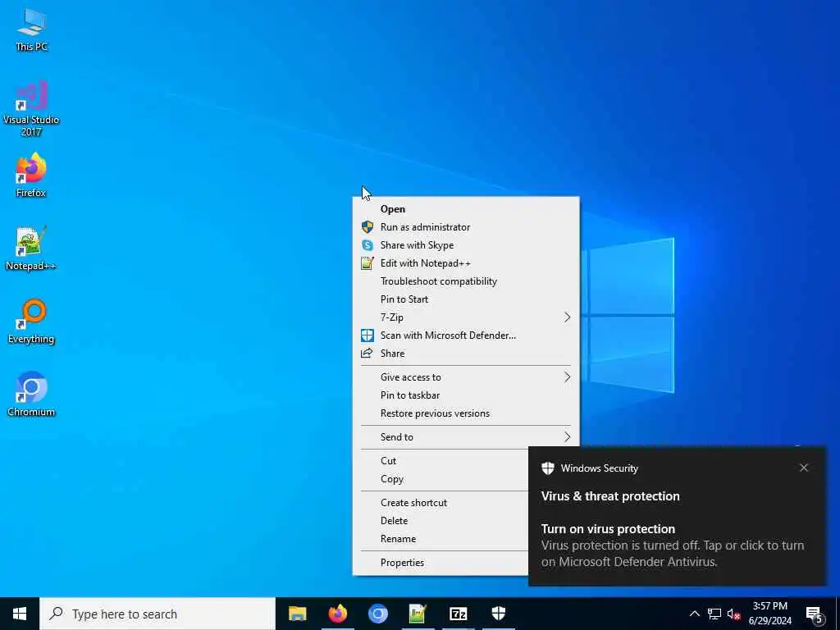Switch to Firefox in the taskbar
This screenshot has height=630, width=840.
337,614
